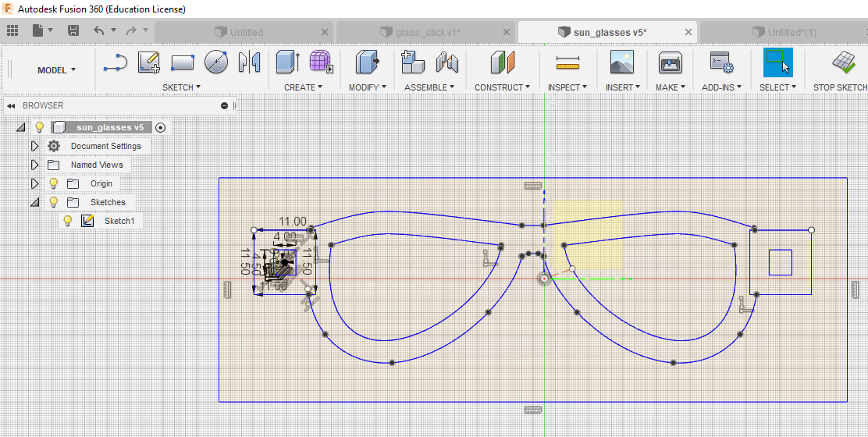868x437 pixels.
Task: Open the MODIFY dropdown menu
Action: coord(367,87)
